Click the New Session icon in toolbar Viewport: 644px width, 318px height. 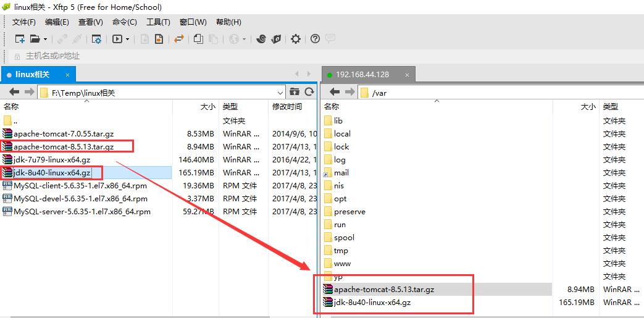pyautogui.click(x=20, y=39)
